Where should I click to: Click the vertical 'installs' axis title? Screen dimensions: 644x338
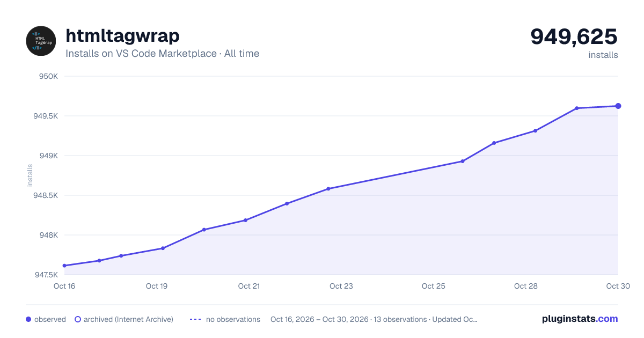tap(30, 175)
